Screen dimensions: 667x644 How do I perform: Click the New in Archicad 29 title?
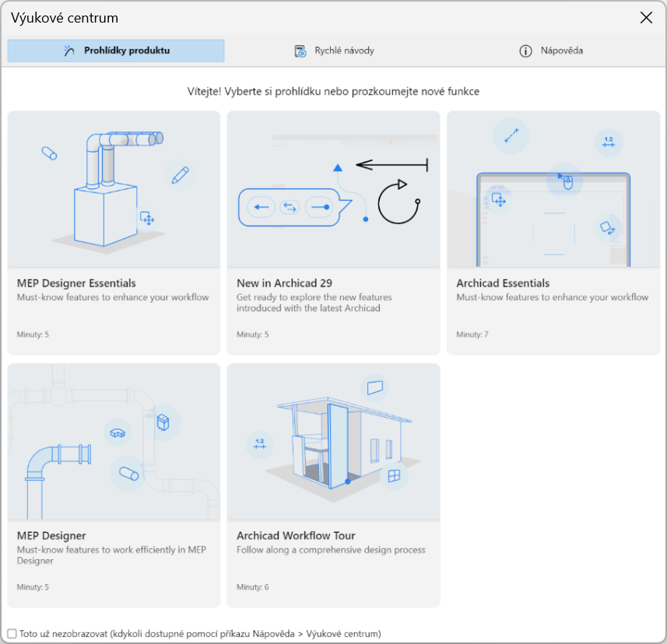coord(284,283)
